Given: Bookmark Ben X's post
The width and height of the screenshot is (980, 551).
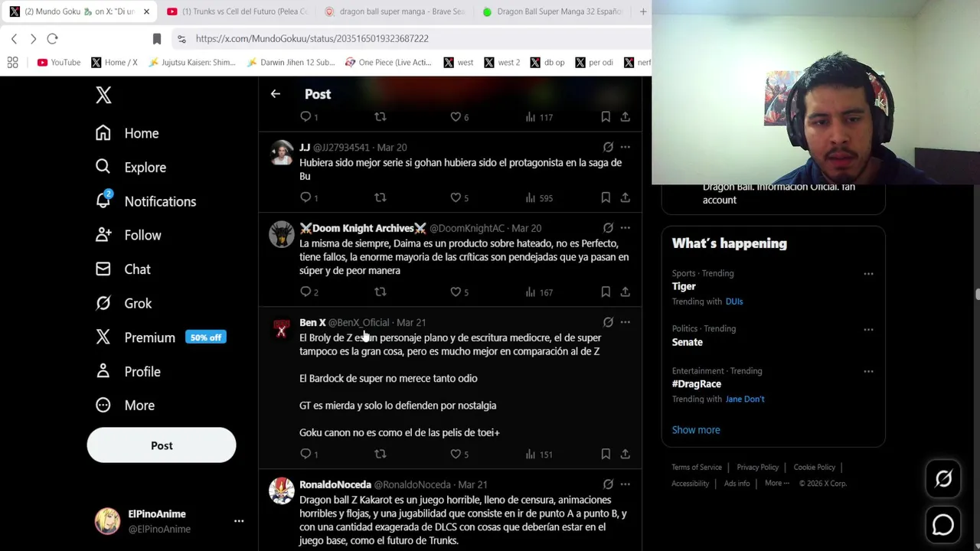Looking at the screenshot, I should pos(606,454).
